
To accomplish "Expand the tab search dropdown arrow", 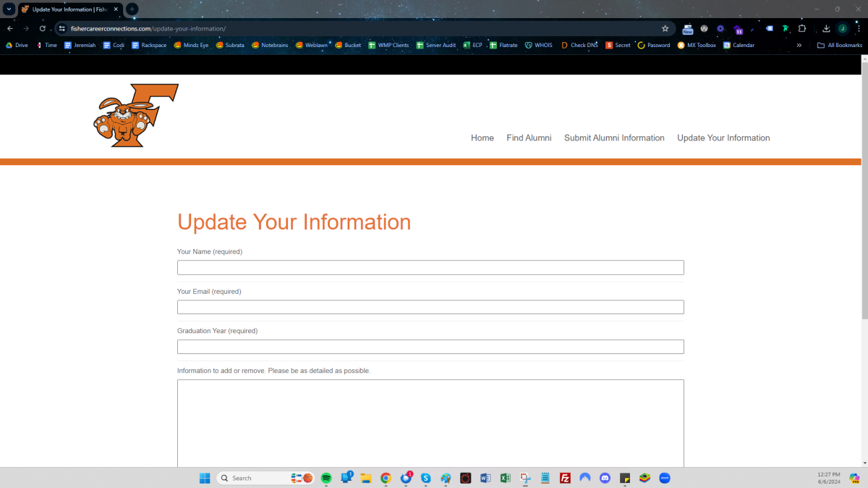I will point(9,9).
